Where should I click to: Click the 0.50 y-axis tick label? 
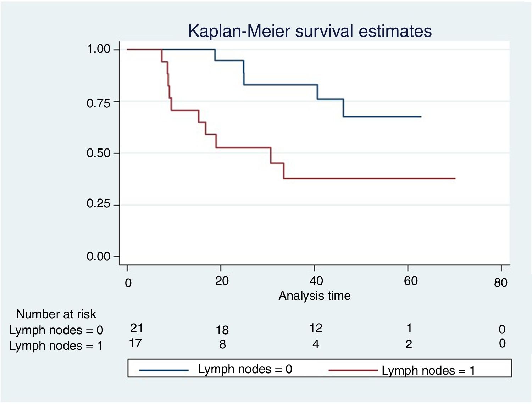pyautogui.click(x=98, y=153)
